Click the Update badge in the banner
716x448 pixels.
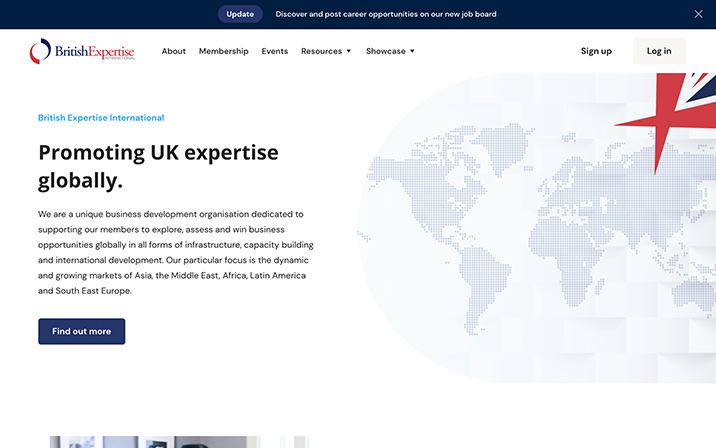[x=240, y=14]
